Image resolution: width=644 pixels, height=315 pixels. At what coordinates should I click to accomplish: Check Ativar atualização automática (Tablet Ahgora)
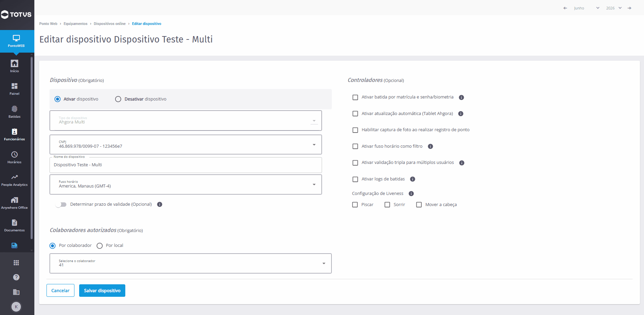[355, 114]
